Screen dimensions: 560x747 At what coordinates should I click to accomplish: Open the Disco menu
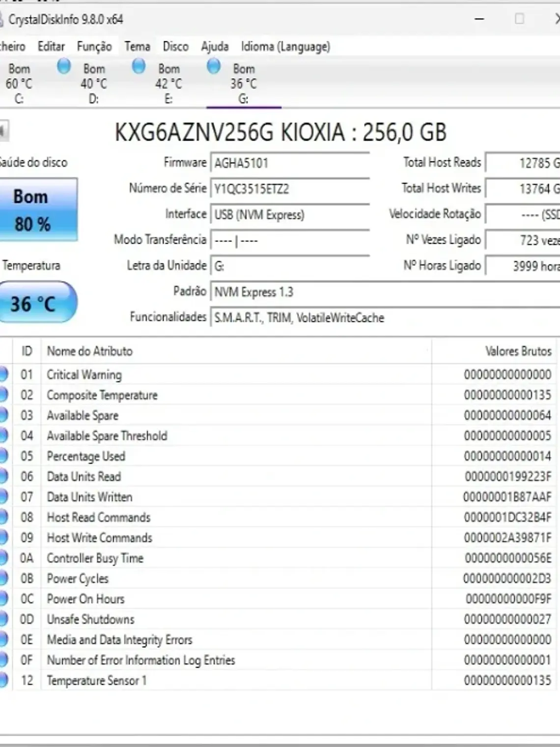coord(175,47)
